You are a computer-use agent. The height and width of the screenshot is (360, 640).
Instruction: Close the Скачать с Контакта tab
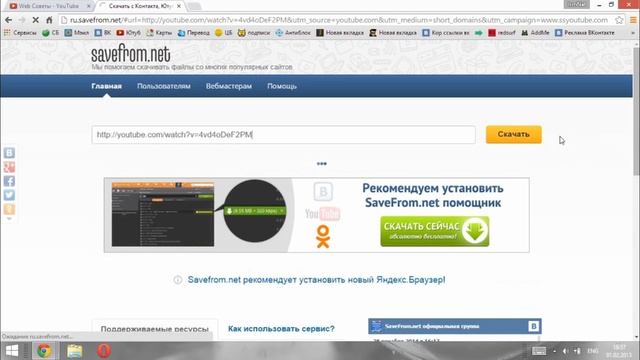tap(179, 6)
